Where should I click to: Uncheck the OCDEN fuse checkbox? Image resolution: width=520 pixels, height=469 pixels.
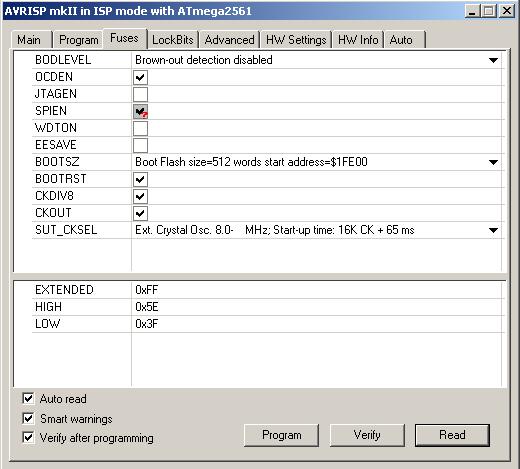click(140, 77)
